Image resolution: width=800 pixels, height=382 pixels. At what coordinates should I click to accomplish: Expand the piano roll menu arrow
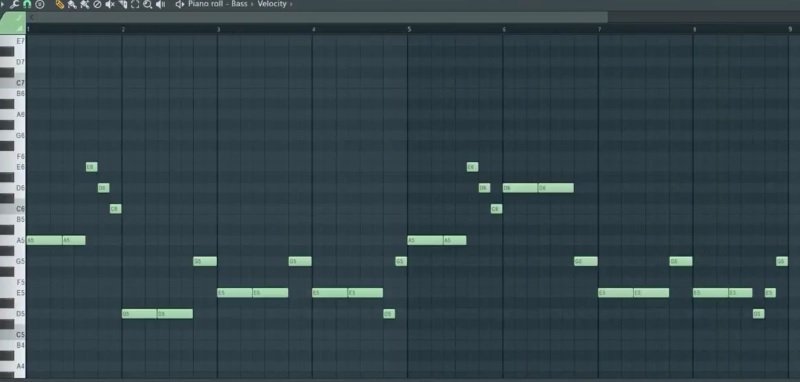[4, 5]
